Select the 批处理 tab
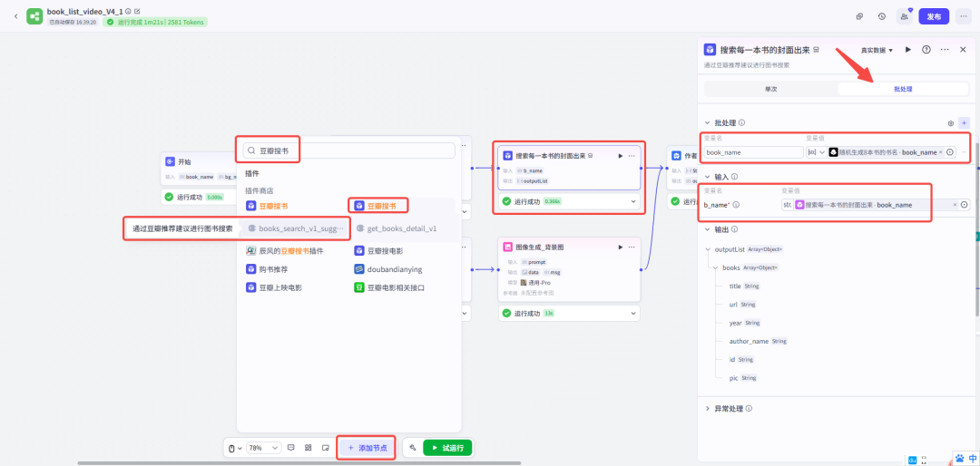This screenshot has width=980, height=466. pyautogui.click(x=903, y=89)
